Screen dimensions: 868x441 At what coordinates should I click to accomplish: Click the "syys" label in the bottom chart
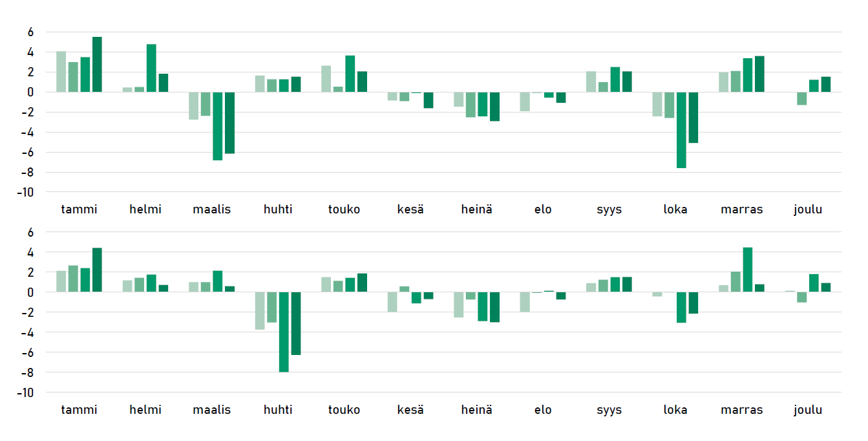[609, 410]
